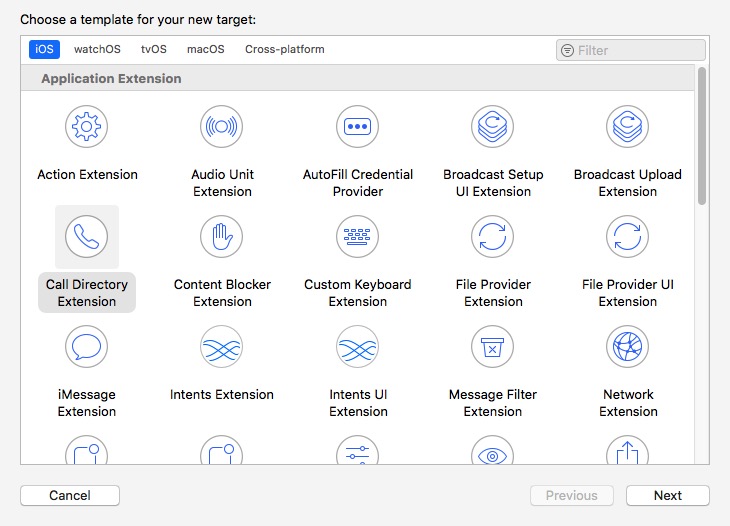The width and height of the screenshot is (730, 526).
Task: Click the Intents Extension label
Action: (x=222, y=395)
